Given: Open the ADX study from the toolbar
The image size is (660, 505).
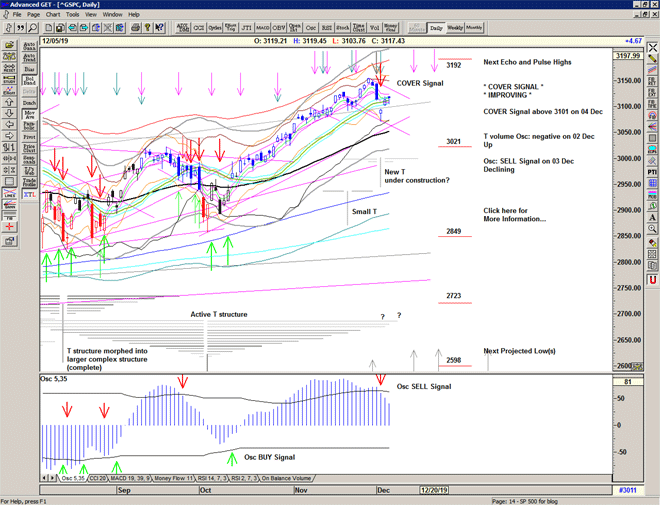Looking at the screenshot, I should pos(184,29).
